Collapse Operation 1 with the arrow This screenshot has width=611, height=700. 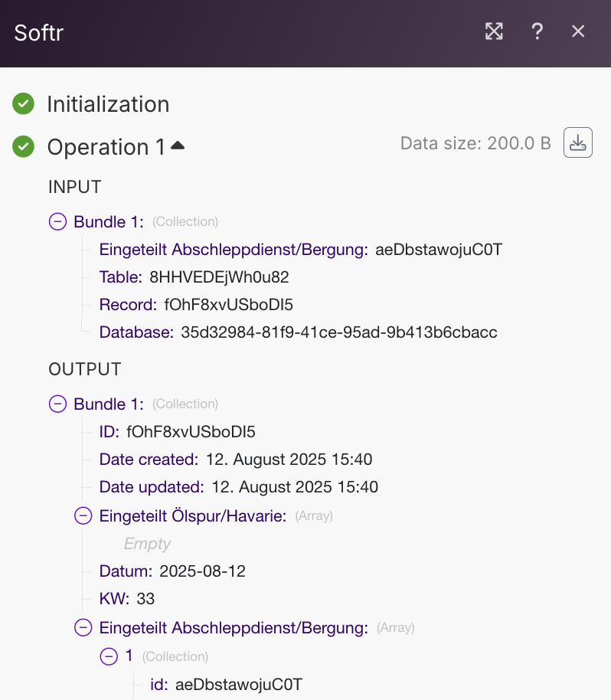(x=178, y=145)
